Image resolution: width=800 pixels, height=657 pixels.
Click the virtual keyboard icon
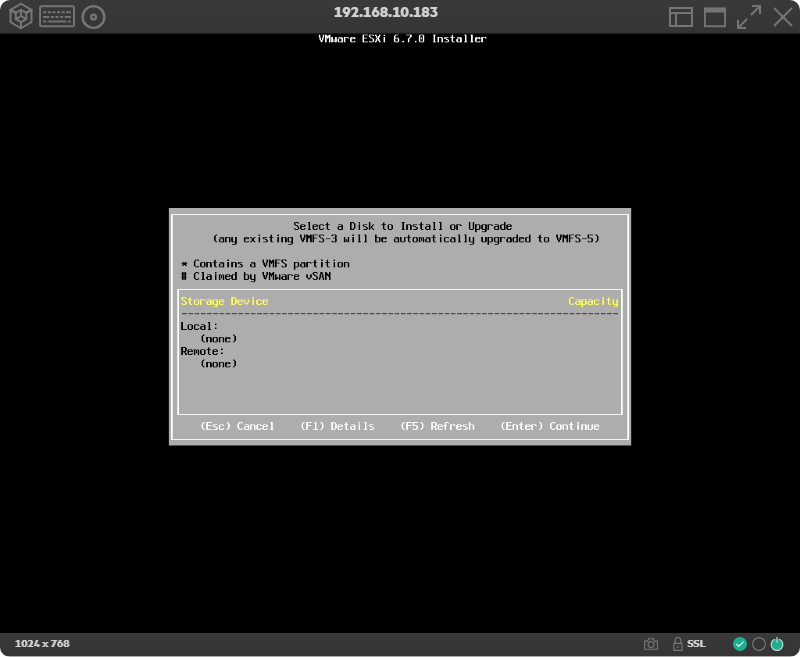click(56, 16)
